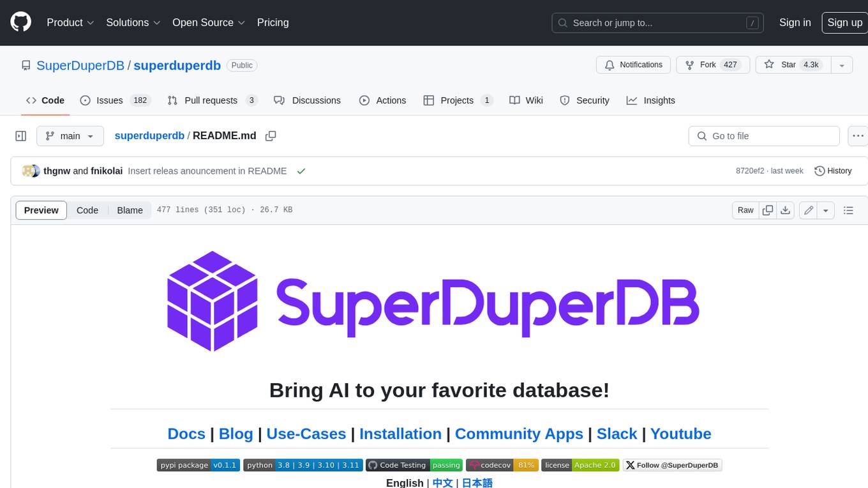Open the Installation link

tap(400, 434)
